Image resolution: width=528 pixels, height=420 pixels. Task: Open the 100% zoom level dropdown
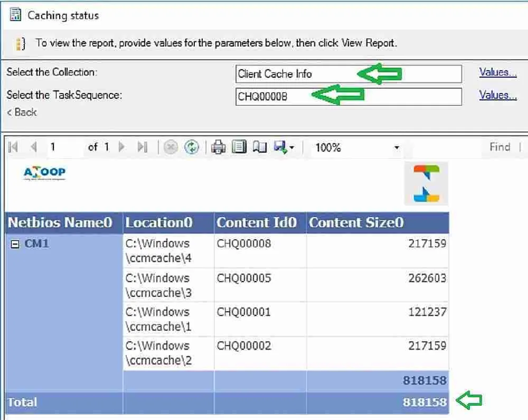[x=396, y=148]
